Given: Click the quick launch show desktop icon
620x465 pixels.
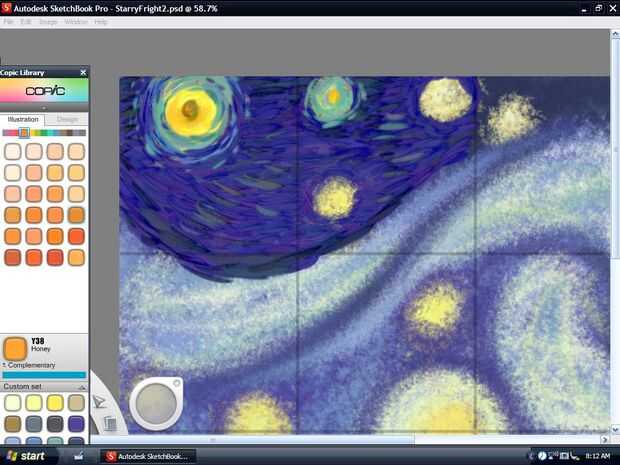Looking at the screenshot, I should 78,456.
